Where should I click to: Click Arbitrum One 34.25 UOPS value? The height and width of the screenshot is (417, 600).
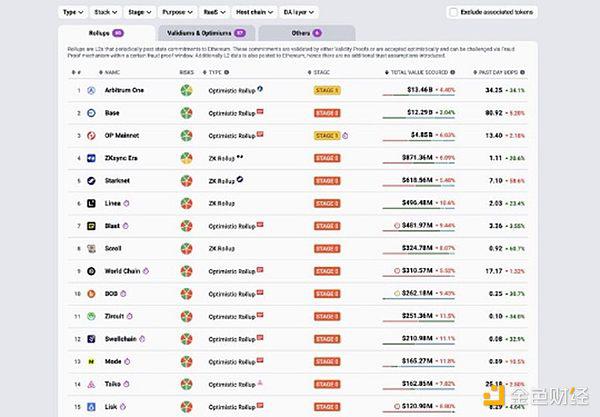point(494,90)
